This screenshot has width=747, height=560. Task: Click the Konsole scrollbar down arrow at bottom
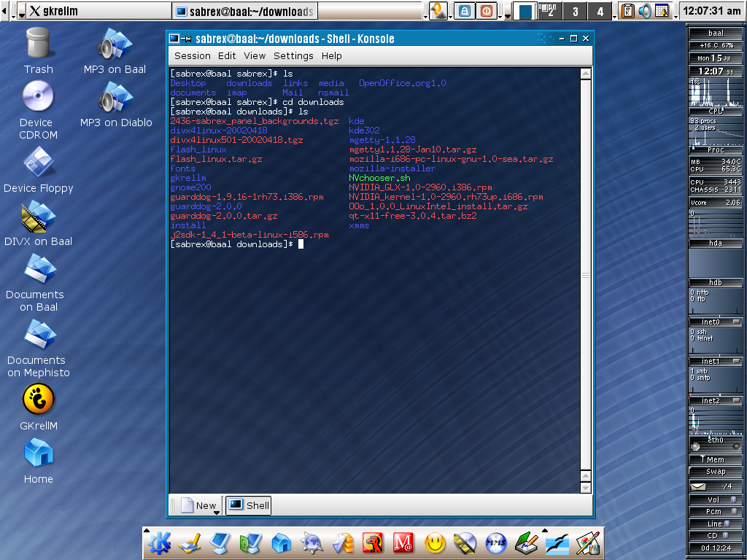(586, 487)
